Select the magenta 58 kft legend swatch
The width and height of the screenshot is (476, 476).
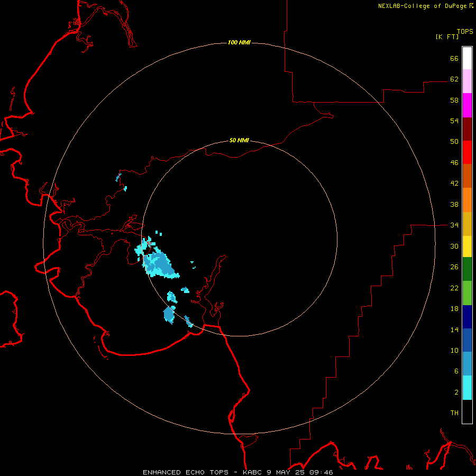(467, 105)
